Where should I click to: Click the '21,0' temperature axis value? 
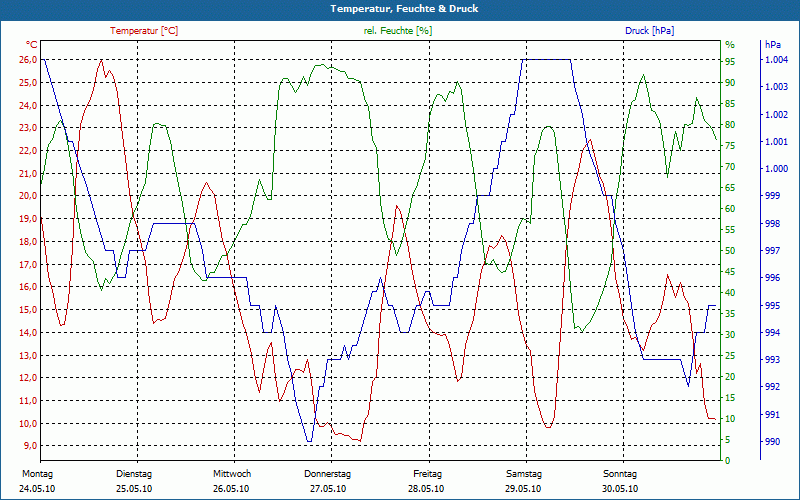click(28, 173)
